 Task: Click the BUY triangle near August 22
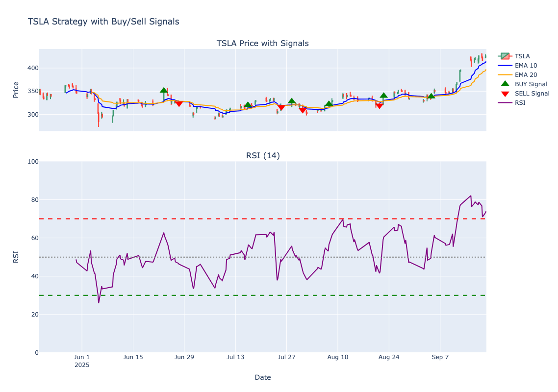point(383,96)
